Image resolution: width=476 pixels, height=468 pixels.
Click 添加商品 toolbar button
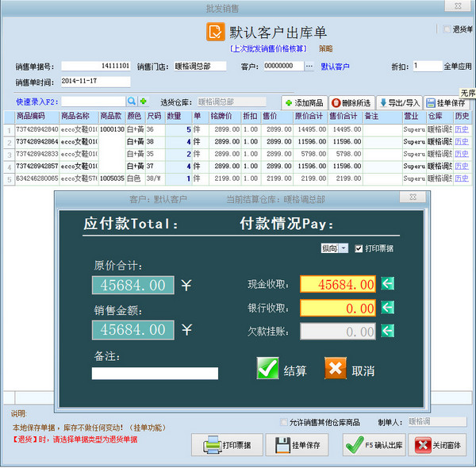304,102
